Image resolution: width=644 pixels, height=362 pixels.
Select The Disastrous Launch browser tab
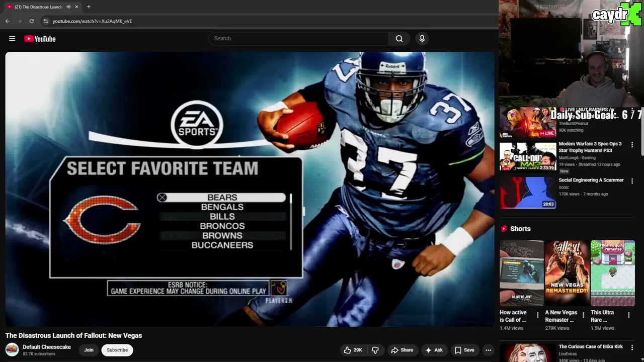pyautogui.click(x=43, y=7)
